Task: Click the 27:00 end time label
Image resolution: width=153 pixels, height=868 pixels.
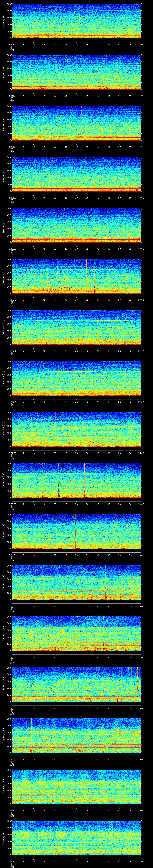Action: (141, 657)
